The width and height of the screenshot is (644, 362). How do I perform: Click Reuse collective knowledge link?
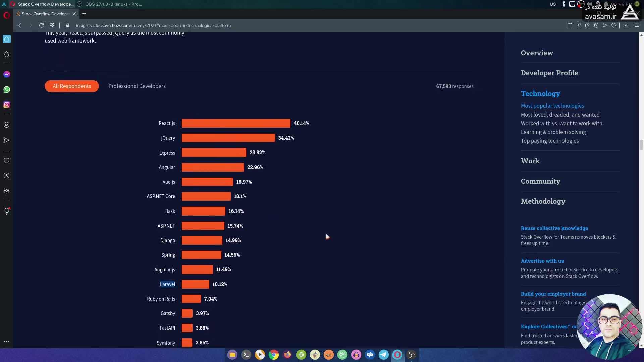[x=554, y=228]
